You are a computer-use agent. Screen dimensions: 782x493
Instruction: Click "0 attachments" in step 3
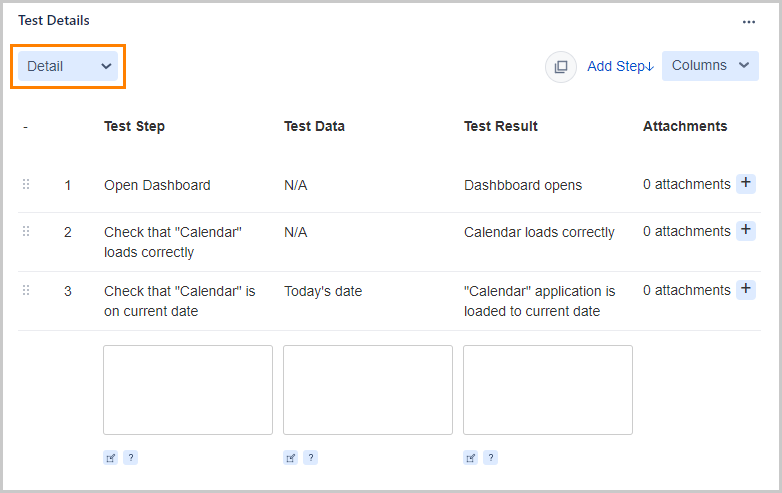click(x=687, y=290)
